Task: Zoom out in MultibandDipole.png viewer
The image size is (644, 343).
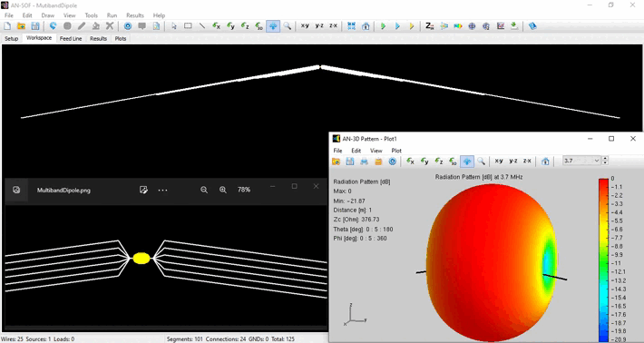Action: point(204,190)
